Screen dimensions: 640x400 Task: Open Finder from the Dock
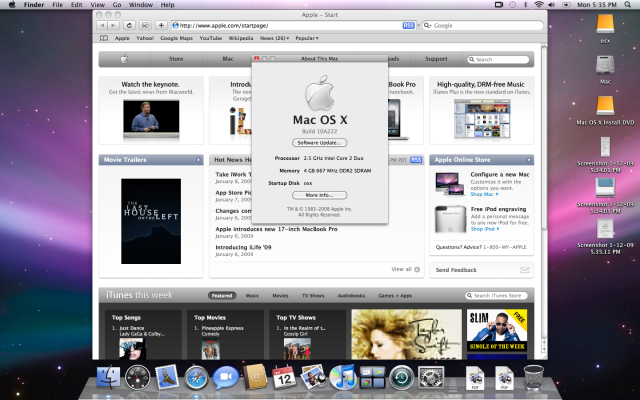[109, 377]
